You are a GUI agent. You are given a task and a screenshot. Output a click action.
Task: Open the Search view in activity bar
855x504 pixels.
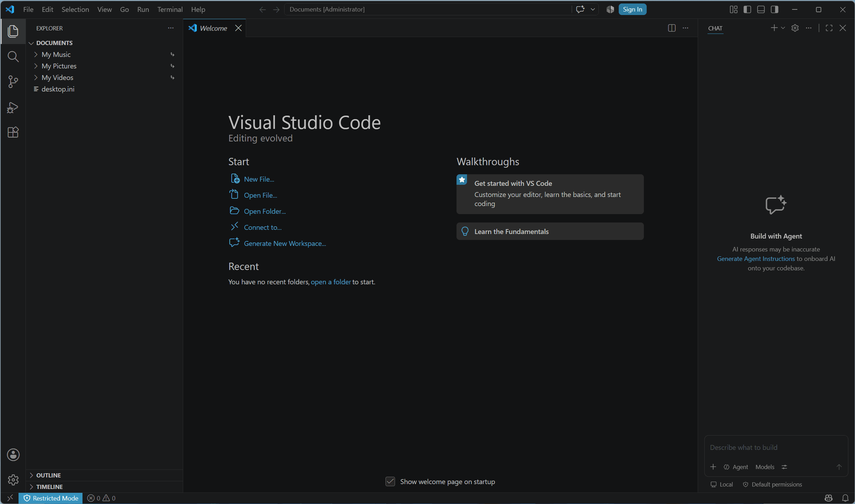click(x=13, y=57)
